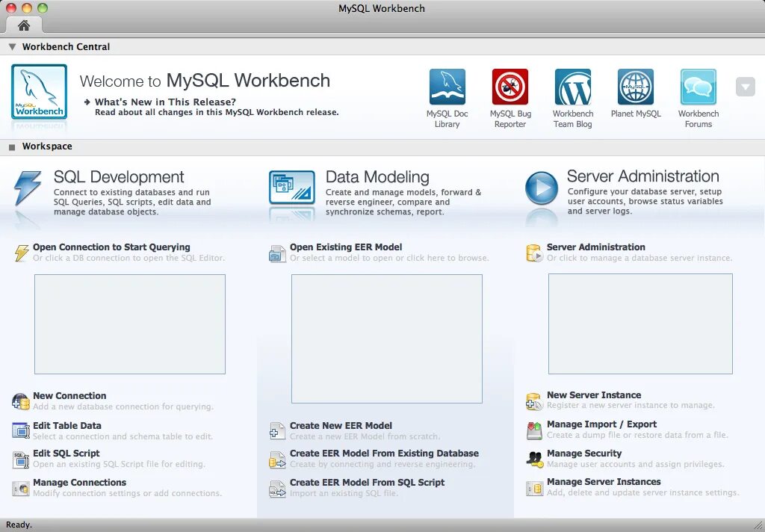Click the New Connection icon
This screenshot has width=765, height=532.
(x=21, y=401)
